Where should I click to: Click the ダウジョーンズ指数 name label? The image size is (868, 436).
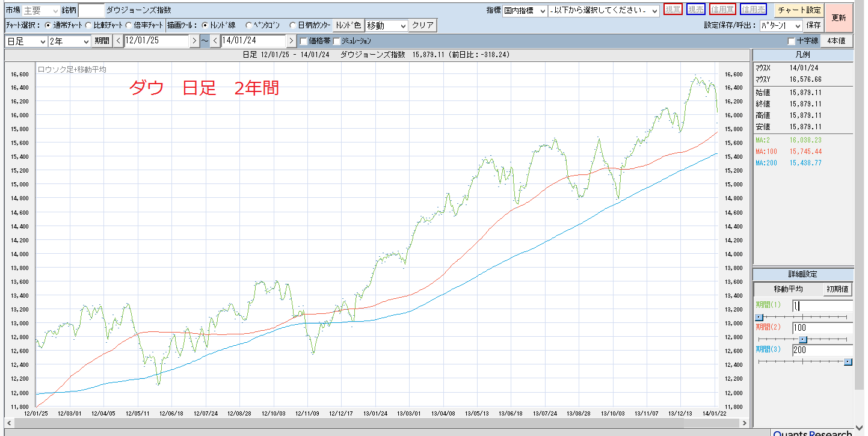click(138, 11)
